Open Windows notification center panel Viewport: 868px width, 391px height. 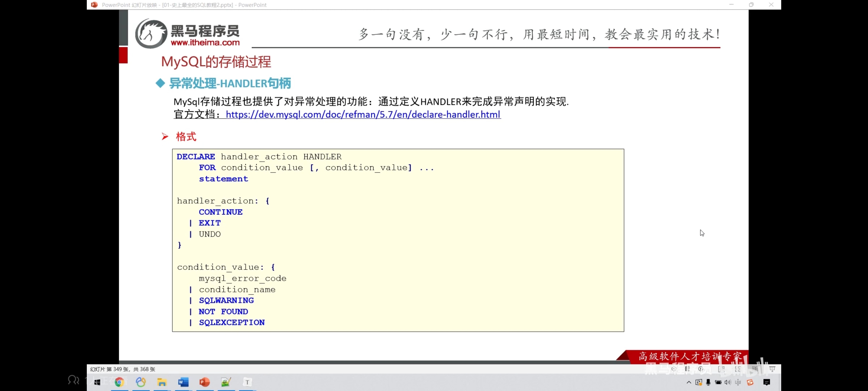767,382
